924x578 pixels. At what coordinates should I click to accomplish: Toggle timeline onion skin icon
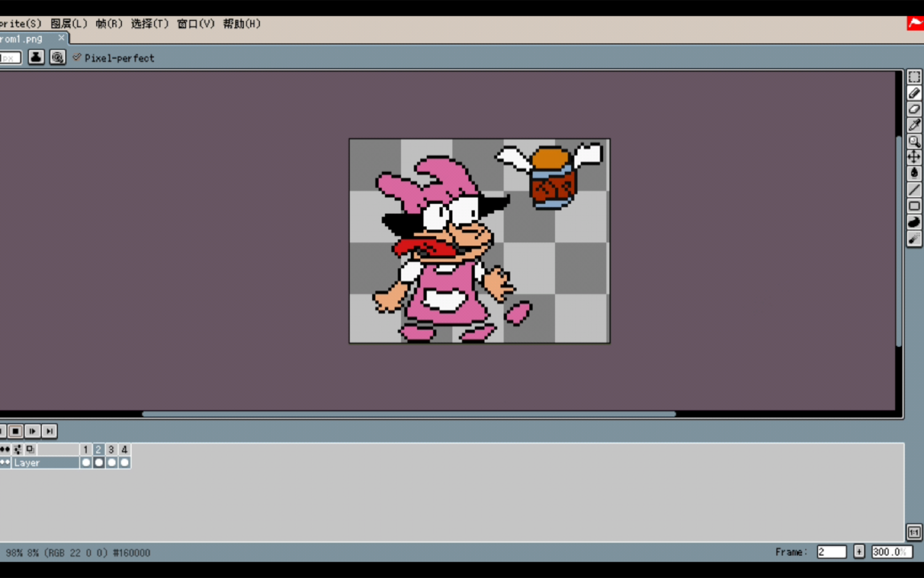(x=30, y=449)
